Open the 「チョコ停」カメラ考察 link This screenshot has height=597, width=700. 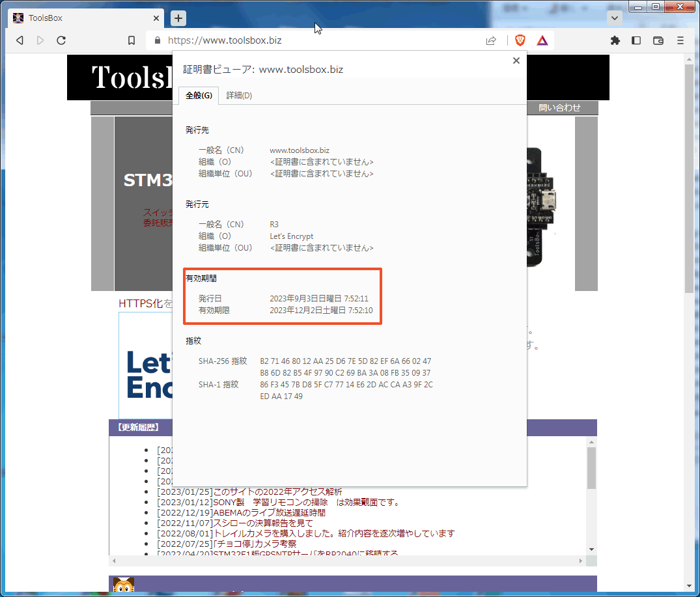coord(255,544)
